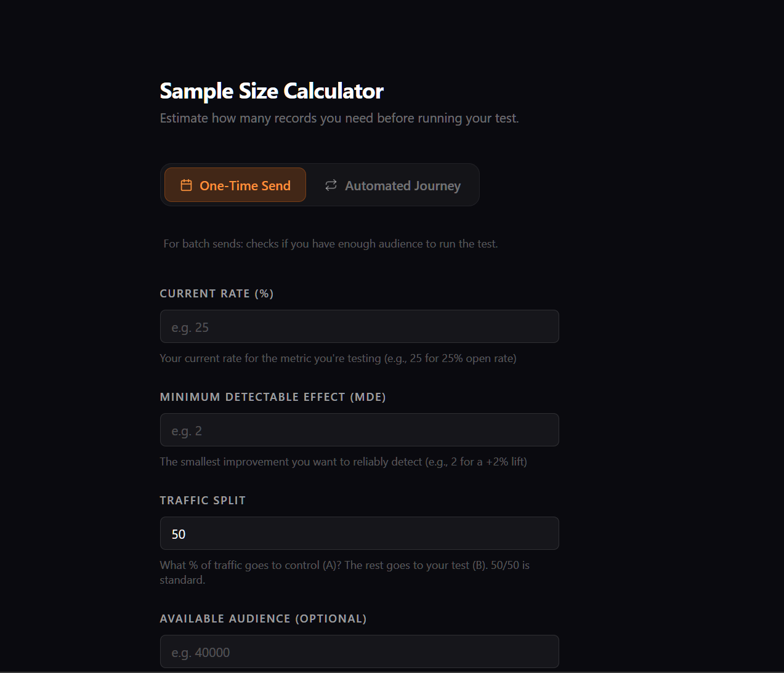Viewport: 784px width, 673px height.
Task: Click the 'Estimate how many records' subtitle
Action: [339, 118]
